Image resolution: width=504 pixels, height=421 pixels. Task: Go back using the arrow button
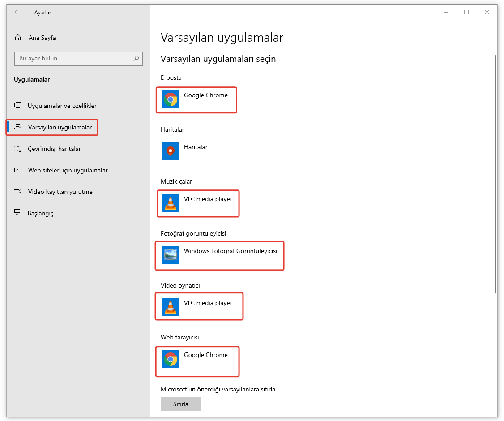click(17, 12)
